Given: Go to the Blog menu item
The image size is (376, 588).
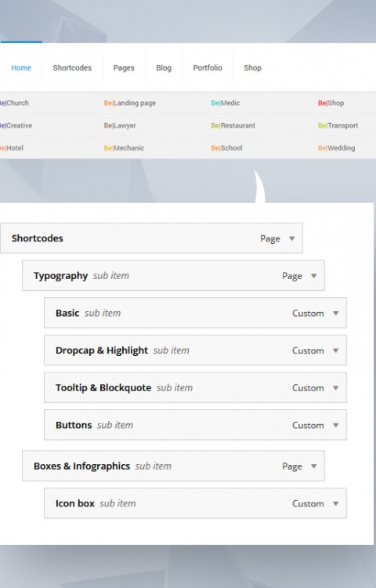Looking at the screenshot, I should tap(164, 68).
